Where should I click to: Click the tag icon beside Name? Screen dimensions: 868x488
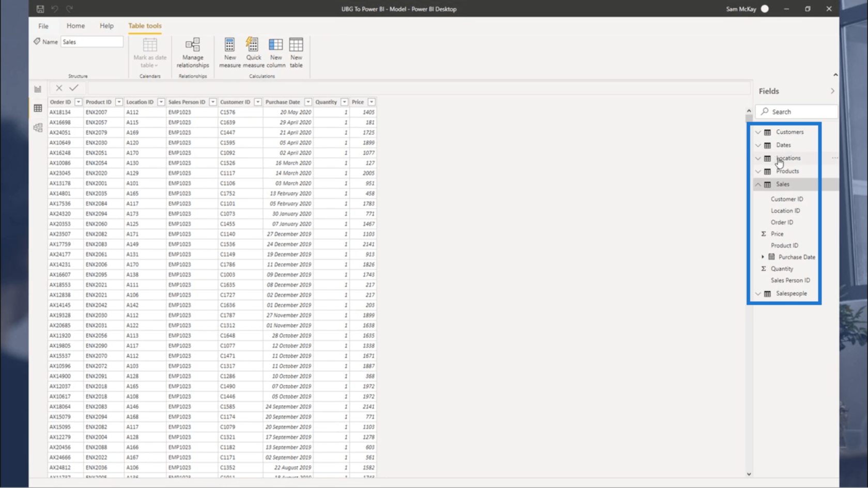pos(37,41)
